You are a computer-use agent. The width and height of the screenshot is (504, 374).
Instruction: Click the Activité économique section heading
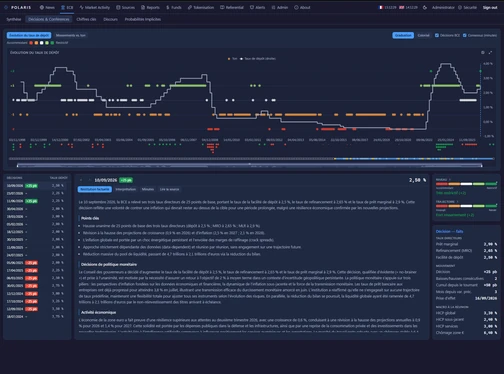click(99, 312)
